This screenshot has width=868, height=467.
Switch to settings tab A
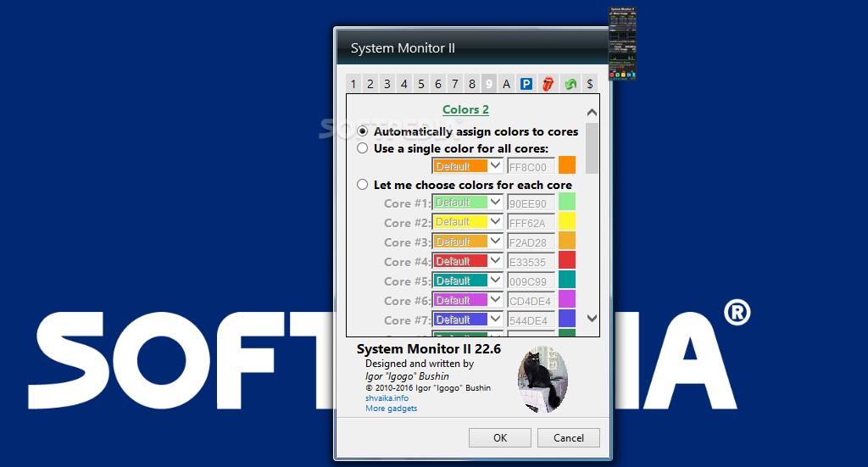[506, 84]
